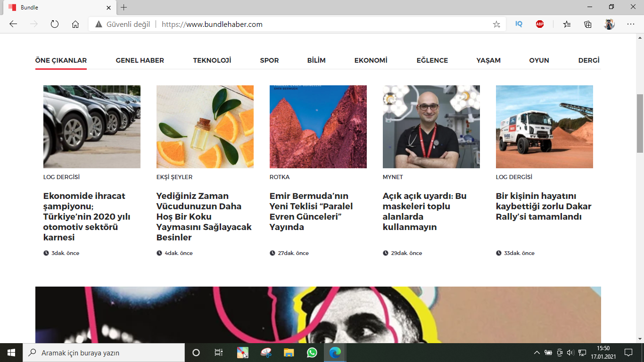Click the MYNET source label
644x362 pixels.
click(393, 177)
